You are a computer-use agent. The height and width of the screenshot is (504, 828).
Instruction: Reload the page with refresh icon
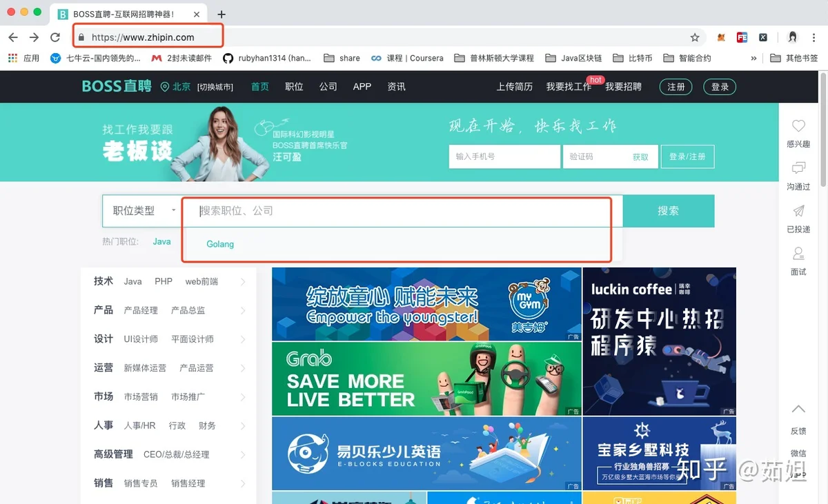(55, 37)
